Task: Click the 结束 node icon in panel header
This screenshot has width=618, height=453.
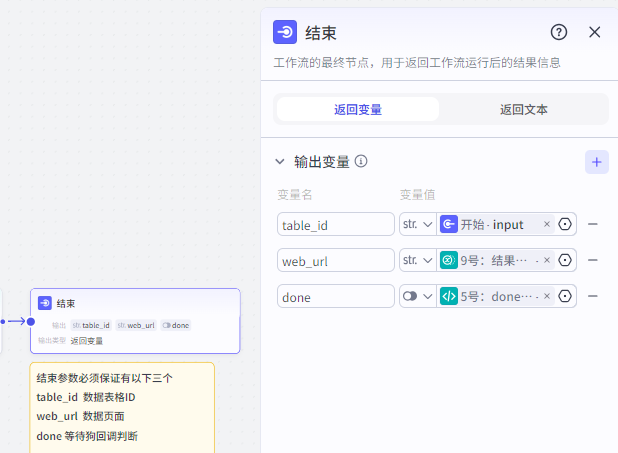Action: (285, 32)
